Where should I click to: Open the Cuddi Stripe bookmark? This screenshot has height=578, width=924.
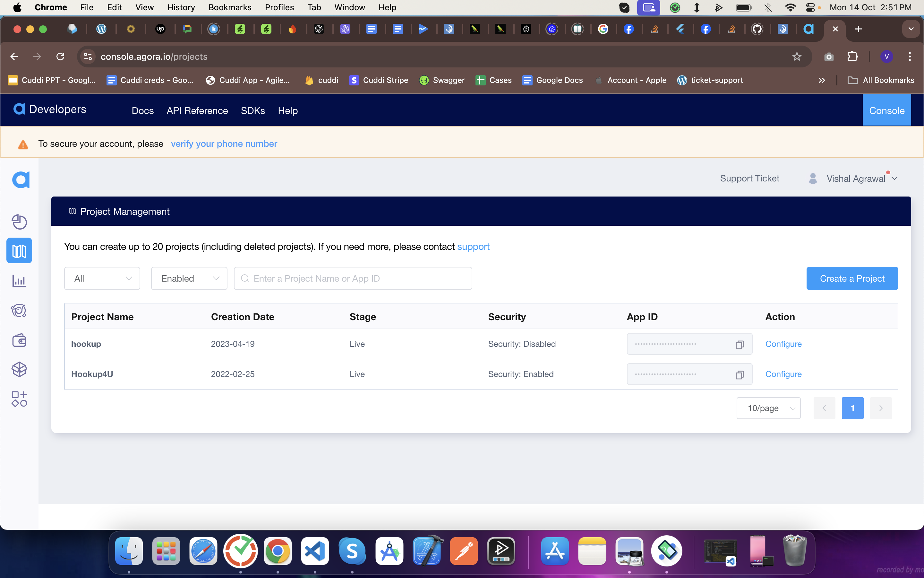pyautogui.click(x=378, y=80)
